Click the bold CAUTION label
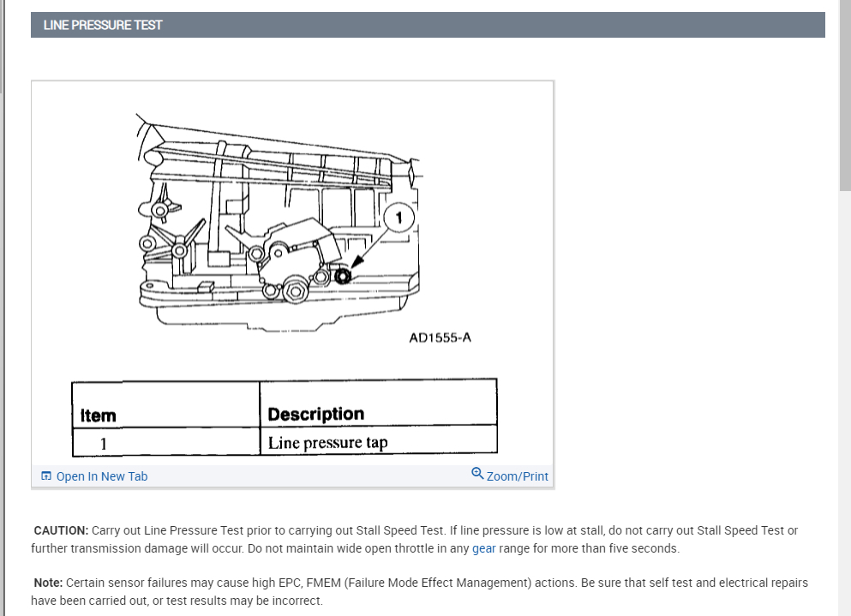851x616 pixels. coord(61,530)
